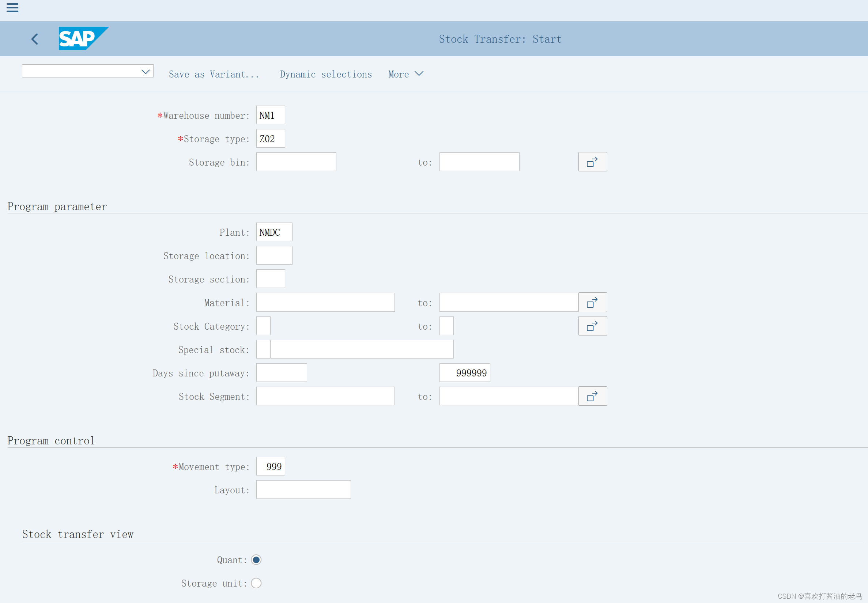Open multiple selection for Storage bin
The width and height of the screenshot is (868, 603).
coord(592,162)
